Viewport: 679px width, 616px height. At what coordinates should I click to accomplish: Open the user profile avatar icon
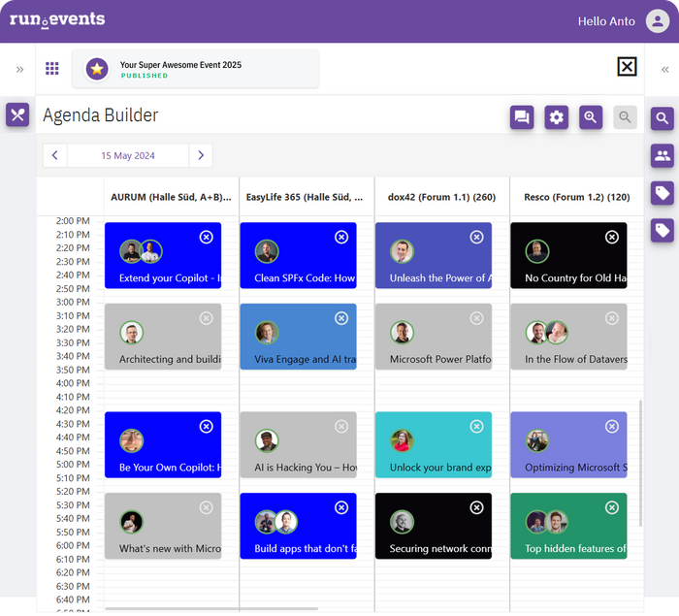(658, 20)
